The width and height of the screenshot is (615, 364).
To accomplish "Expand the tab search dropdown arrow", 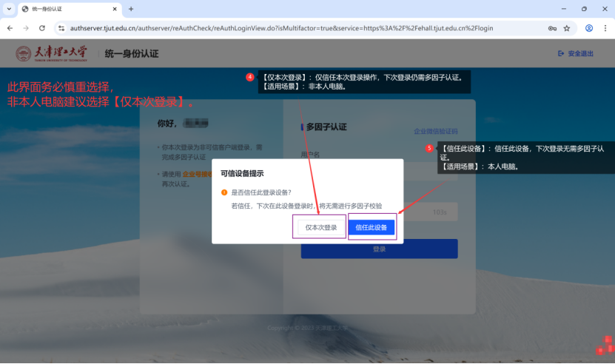I will [x=8, y=9].
